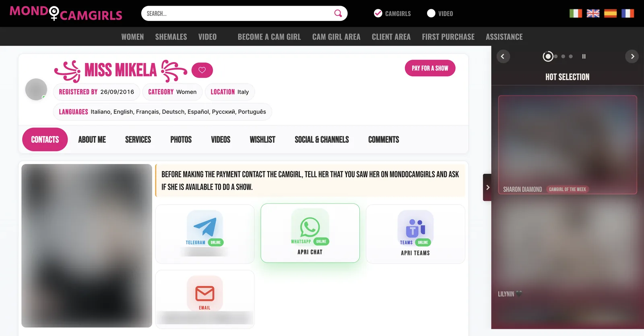Viewport: 644px width, 336px height.
Task: Go to previous Hot Selection slide
Action: tap(503, 56)
